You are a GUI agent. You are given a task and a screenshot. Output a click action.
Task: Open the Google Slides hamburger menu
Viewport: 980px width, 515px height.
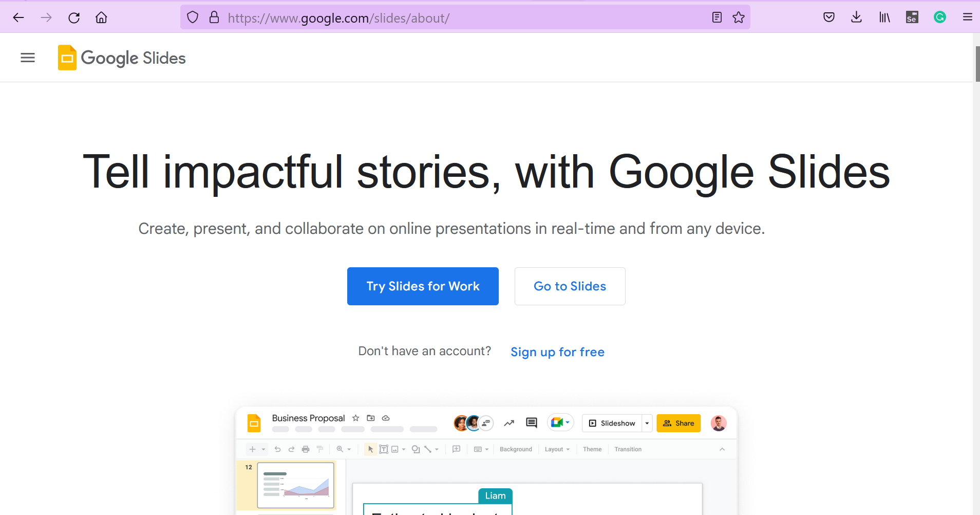click(28, 58)
